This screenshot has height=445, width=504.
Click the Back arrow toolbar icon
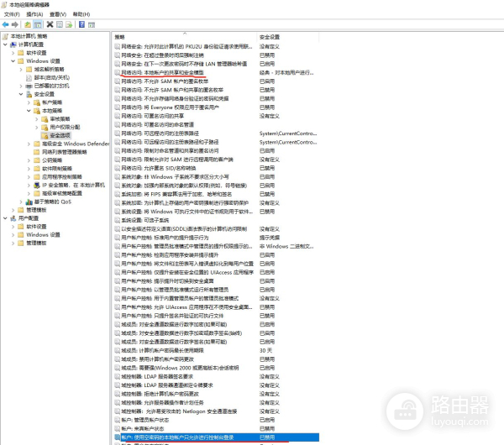click(x=6, y=26)
